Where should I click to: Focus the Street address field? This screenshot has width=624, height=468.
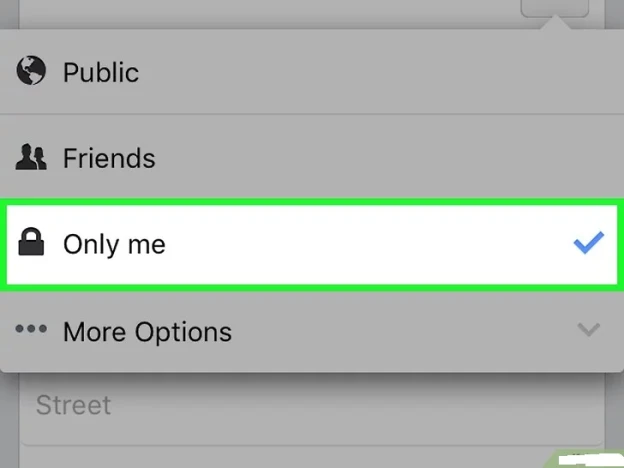tap(312, 406)
